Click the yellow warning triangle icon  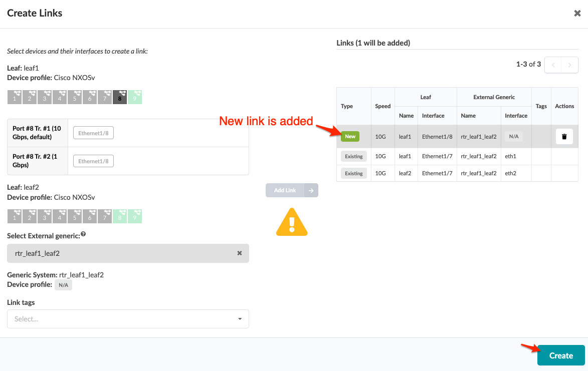[292, 222]
